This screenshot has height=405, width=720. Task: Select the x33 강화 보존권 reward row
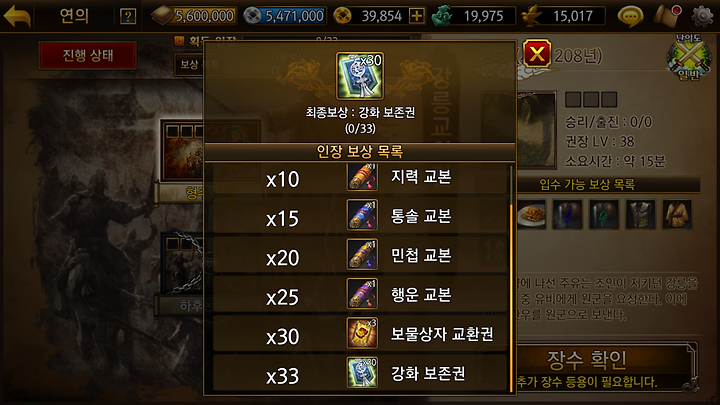tap(360, 373)
